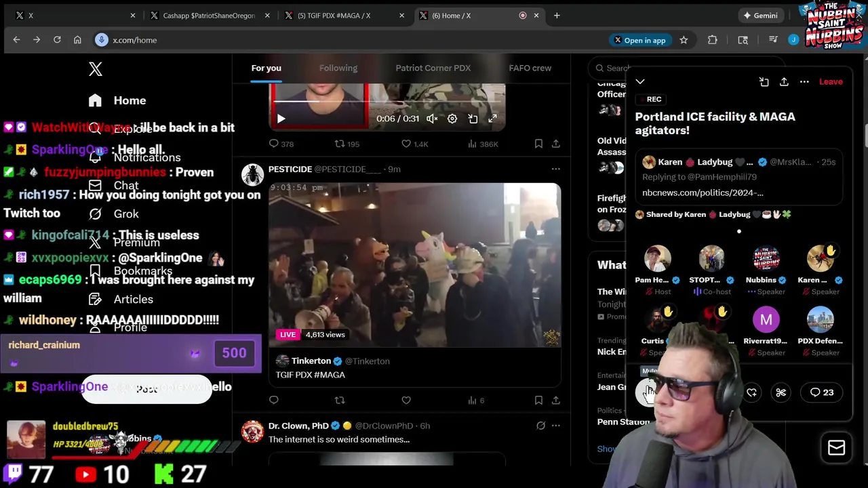
Task: Click the Post button in sidebar
Action: click(146, 389)
